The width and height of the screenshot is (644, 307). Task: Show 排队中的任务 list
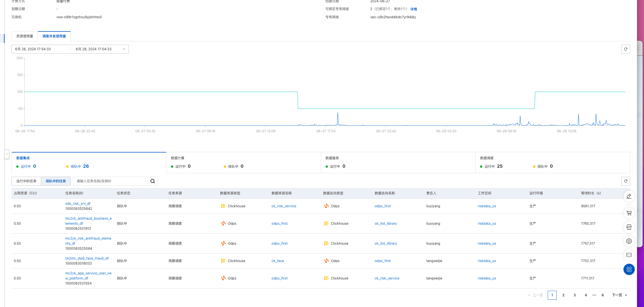(x=56, y=181)
